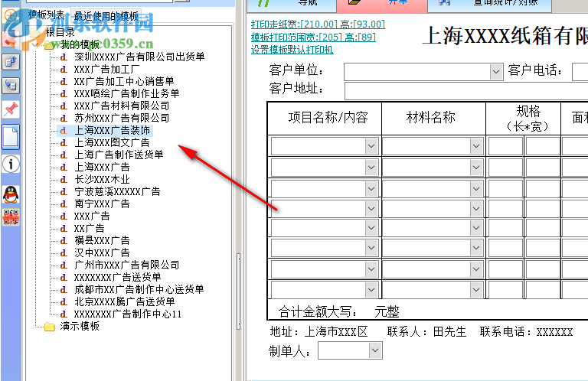588x381 pixels.
Task: Open the QR code icon
Action: pos(11,217)
